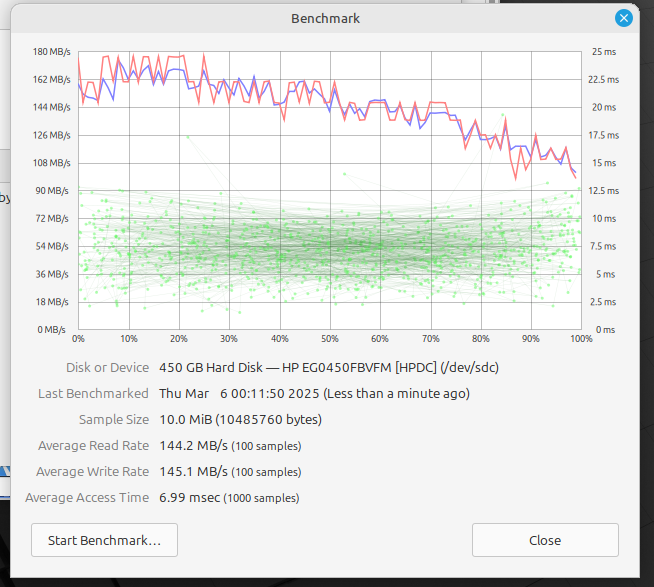Image resolution: width=654 pixels, height=587 pixels.
Task: Click the Average Access Time label
Action: point(87,497)
